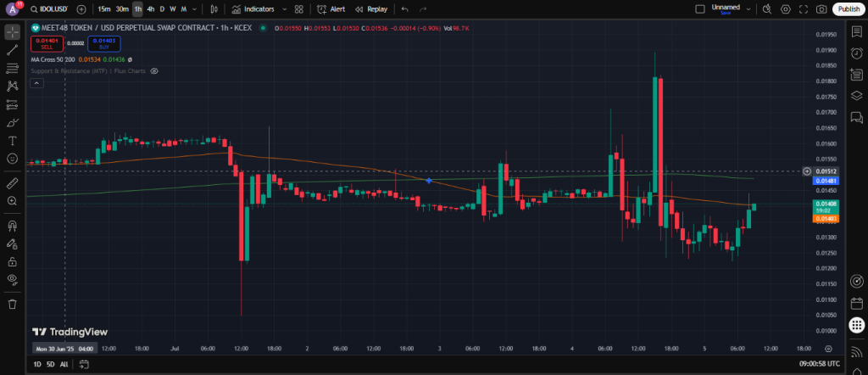Viewport: 868px width, 375px height.
Task: Switch to the 4h timeframe
Action: pyautogui.click(x=151, y=8)
